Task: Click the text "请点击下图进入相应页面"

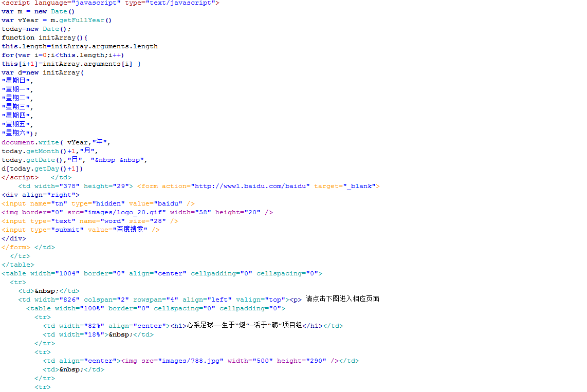Action: point(342,299)
